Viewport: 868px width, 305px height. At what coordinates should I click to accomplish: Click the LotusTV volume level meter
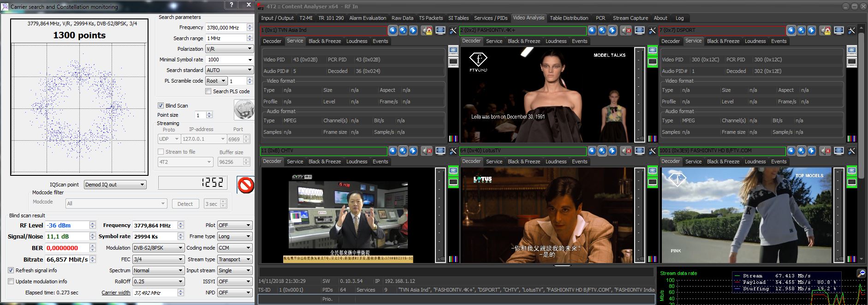639,215
